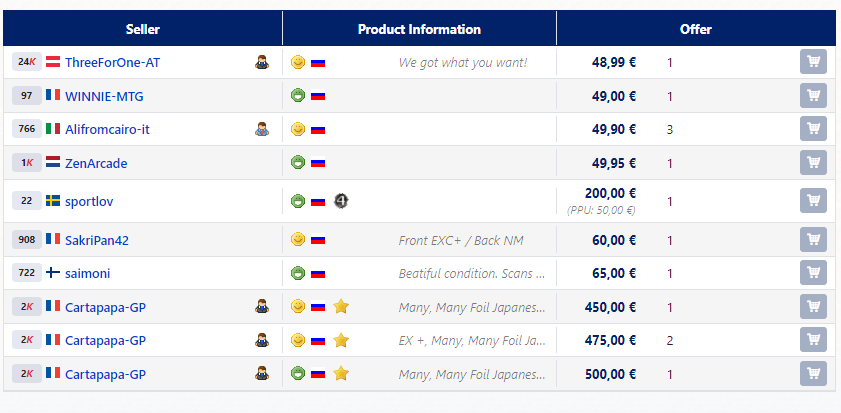
Task: Click the Offer column header
Action: (695, 29)
